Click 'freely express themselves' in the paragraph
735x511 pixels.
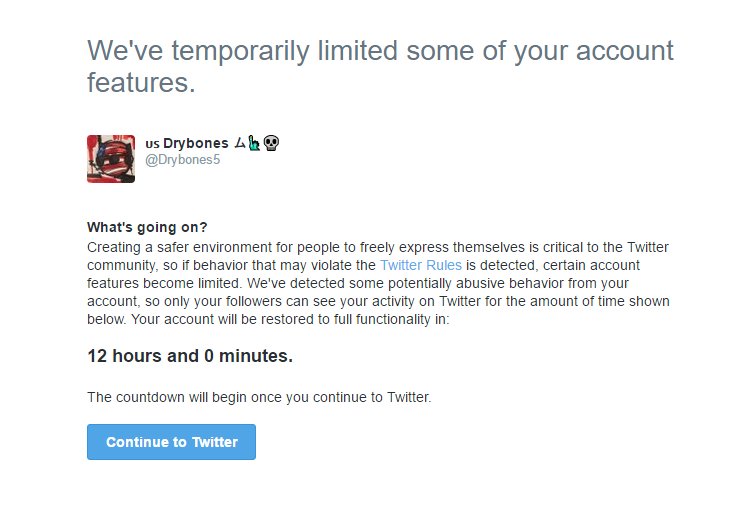(413, 247)
